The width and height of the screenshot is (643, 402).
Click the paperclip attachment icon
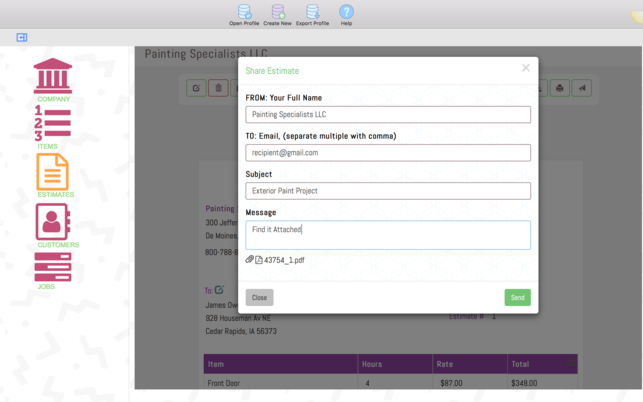[249, 259]
